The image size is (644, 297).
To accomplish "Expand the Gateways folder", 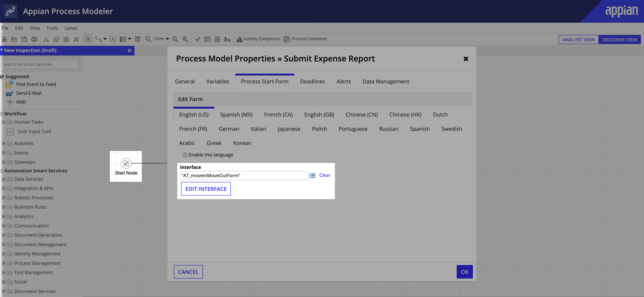I will [x=3, y=162].
